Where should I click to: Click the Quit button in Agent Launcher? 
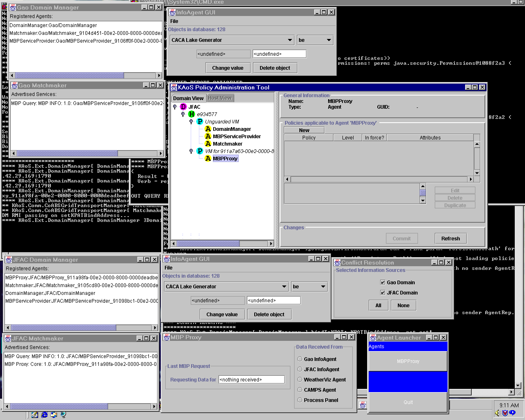[x=408, y=402]
